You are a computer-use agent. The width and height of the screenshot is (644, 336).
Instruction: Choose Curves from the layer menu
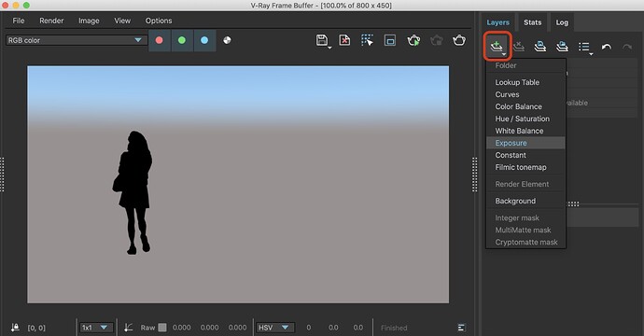pyautogui.click(x=507, y=94)
